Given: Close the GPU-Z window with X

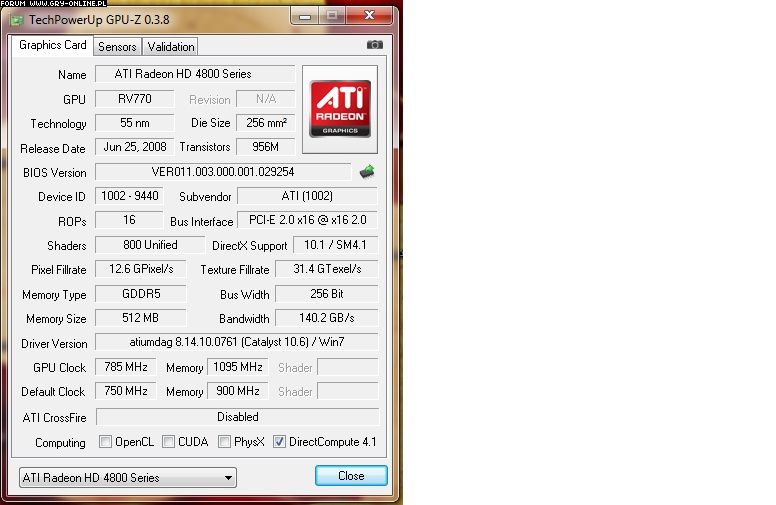Looking at the screenshot, I should (x=369, y=15).
